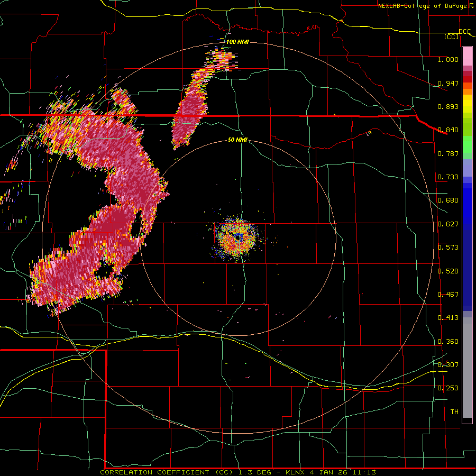The image size is (476, 476).
Task: Click the 100 NMI range ring label
Action: [x=237, y=42]
